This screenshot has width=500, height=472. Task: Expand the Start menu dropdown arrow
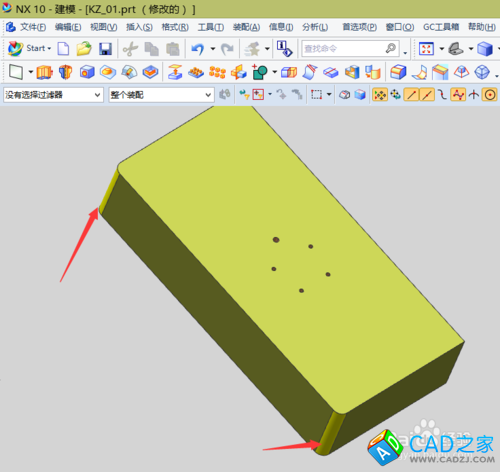pyautogui.click(x=49, y=49)
